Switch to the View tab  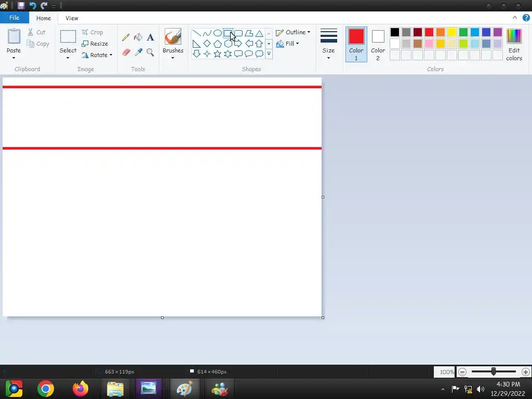(x=72, y=18)
